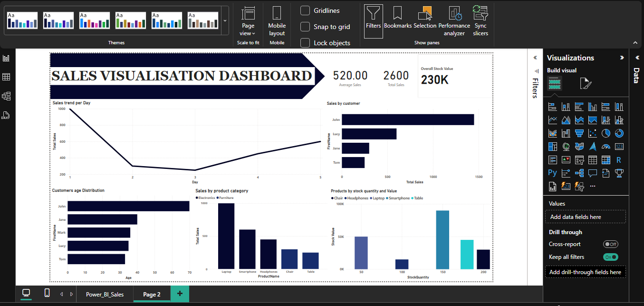Viewport: 644px width, 306px height.
Task: Open the Format visual tab icon
Action: tap(586, 84)
